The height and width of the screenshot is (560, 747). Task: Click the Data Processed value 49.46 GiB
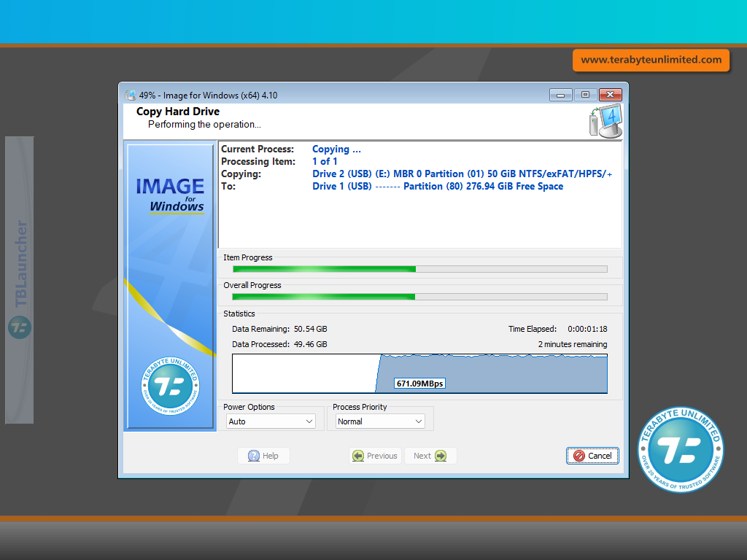coord(310,344)
